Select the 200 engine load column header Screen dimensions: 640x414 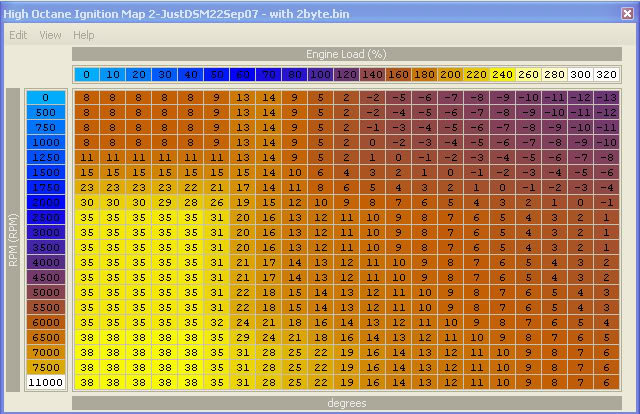pos(450,75)
